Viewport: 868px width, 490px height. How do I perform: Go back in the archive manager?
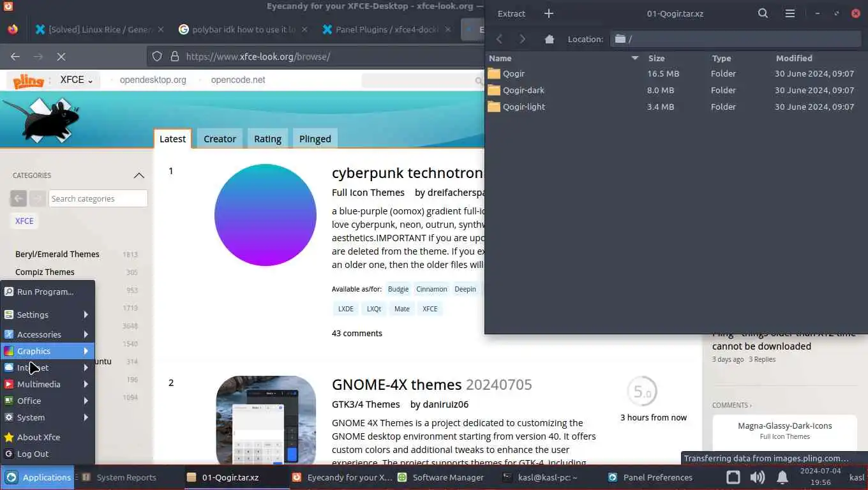[500, 39]
